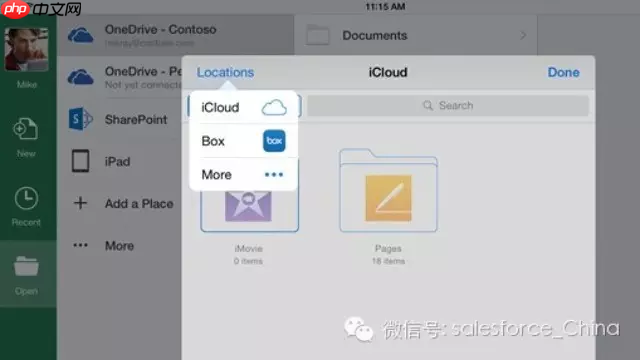
Task: Click the 0 items count under iMovie
Action: pyautogui.click(x=248, y=261)
